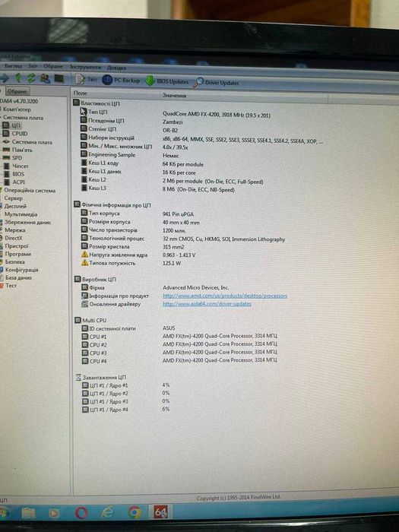Open the Вигляд menu
The height and width of the screenshot is (532, 399).
pos(13,66)
